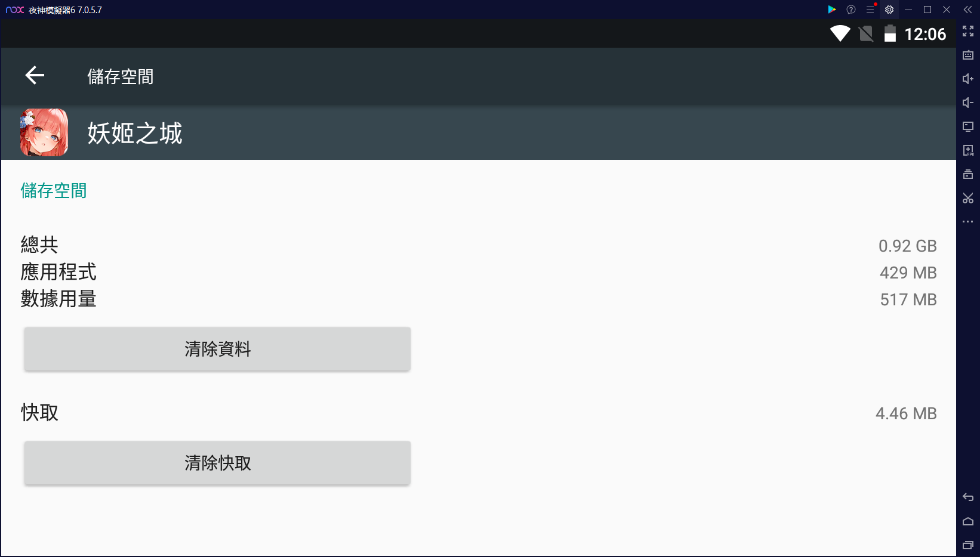Increase volume in the Nox sidebar
Screen dimensions: 980x557
(x=968, y=79)
